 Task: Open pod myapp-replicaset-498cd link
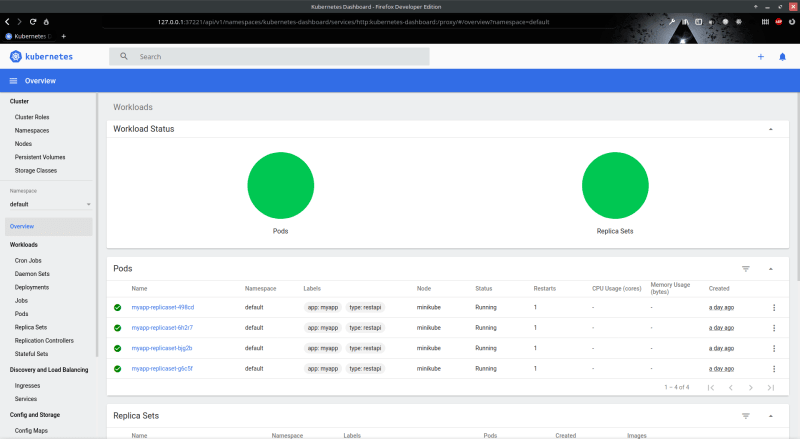pyautogui.click(x=163, y=307)
